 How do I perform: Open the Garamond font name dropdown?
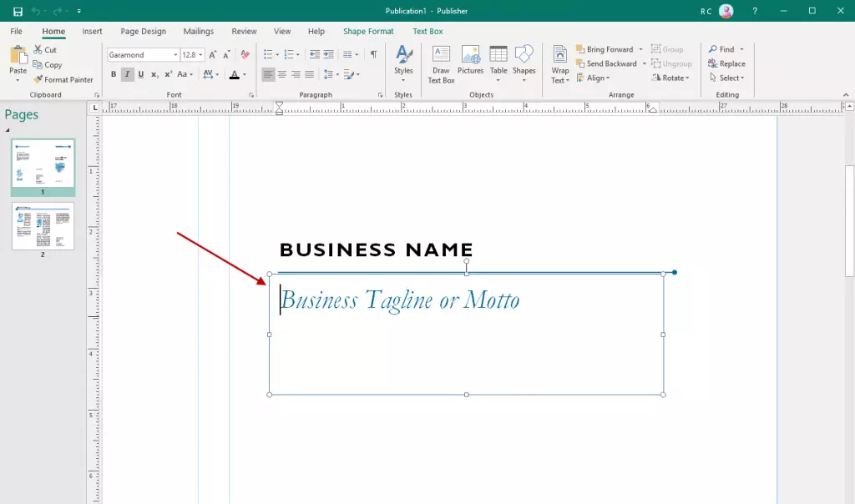pyautogui.click(x=175, y=54)
